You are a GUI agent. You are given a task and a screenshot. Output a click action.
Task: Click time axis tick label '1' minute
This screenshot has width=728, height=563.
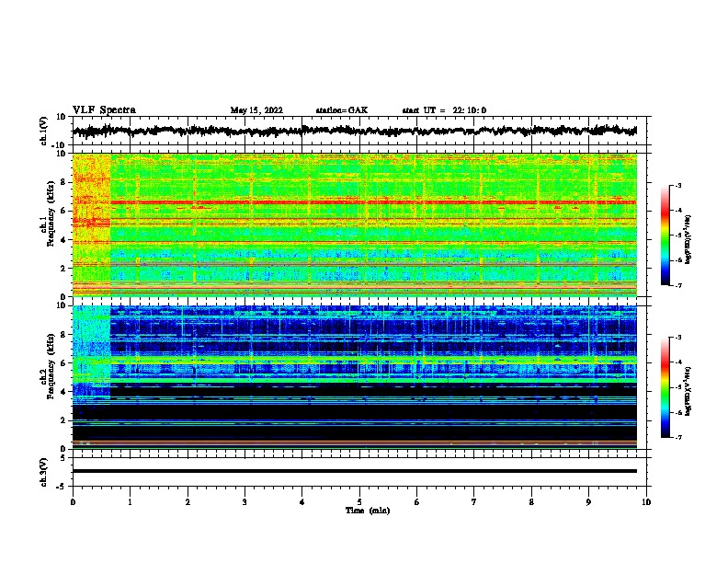tap(130, 502)
